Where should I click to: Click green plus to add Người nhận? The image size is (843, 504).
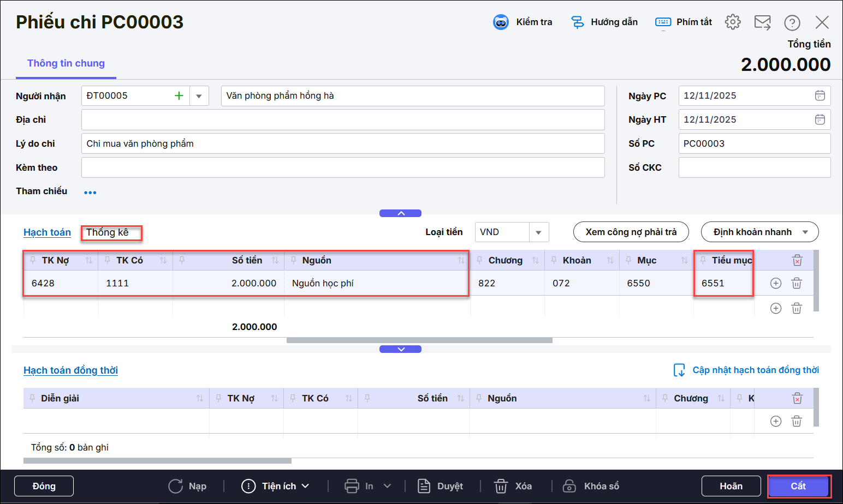[x=179, y=96]
